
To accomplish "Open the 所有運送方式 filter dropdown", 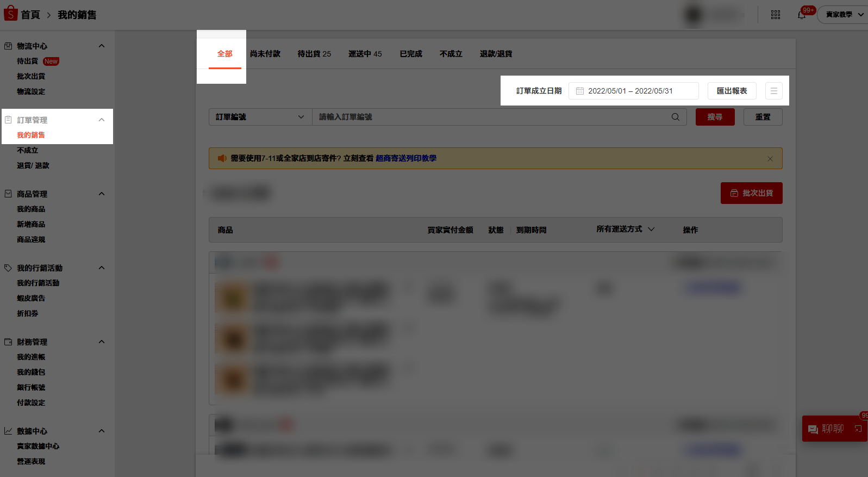I will (x=625, y=230).
